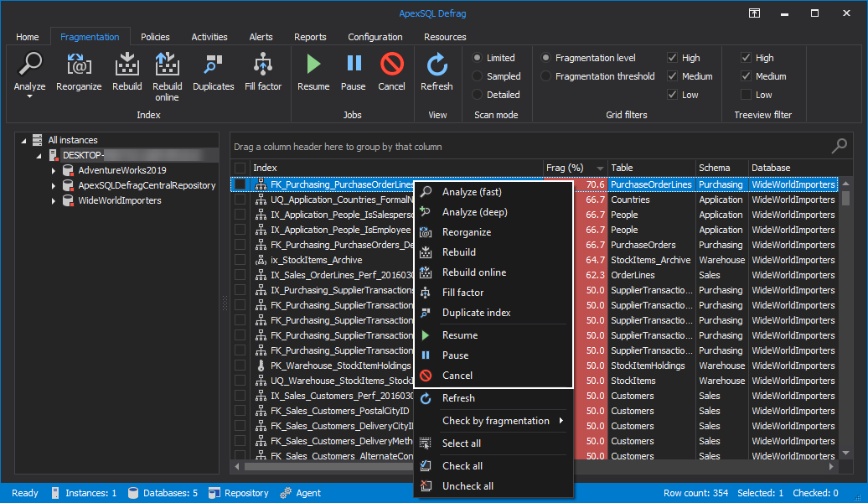The width and height of the screenshot is (868, 503).
Task: Click the Instances icon in status bar
Action: click(55, 493)
